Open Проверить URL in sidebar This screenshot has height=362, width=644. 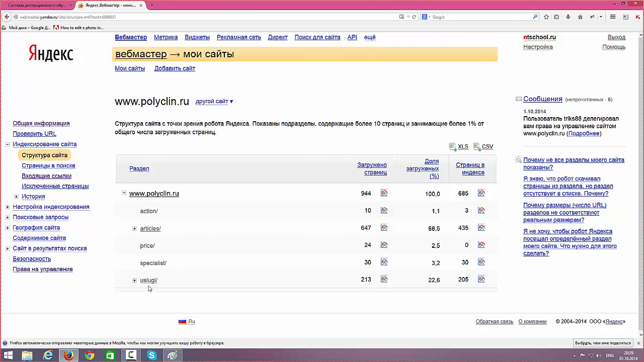[x=34, y=134]
